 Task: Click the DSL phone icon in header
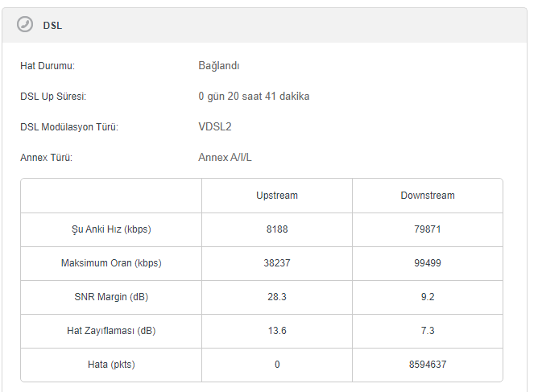(x=25, y=25)
